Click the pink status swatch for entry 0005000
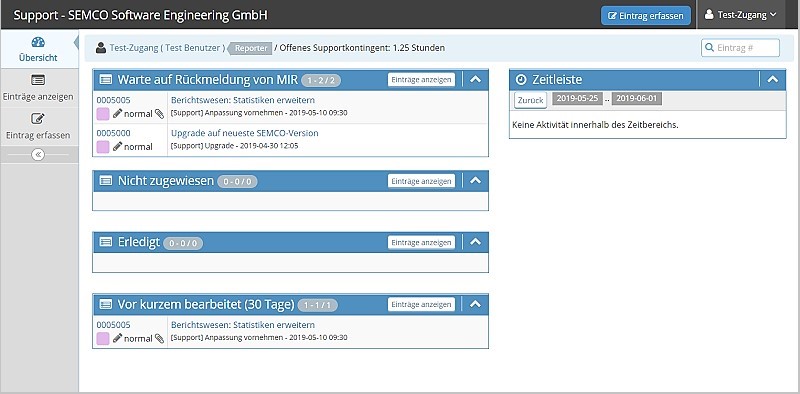Screen dimensions: 800x394 103,146
